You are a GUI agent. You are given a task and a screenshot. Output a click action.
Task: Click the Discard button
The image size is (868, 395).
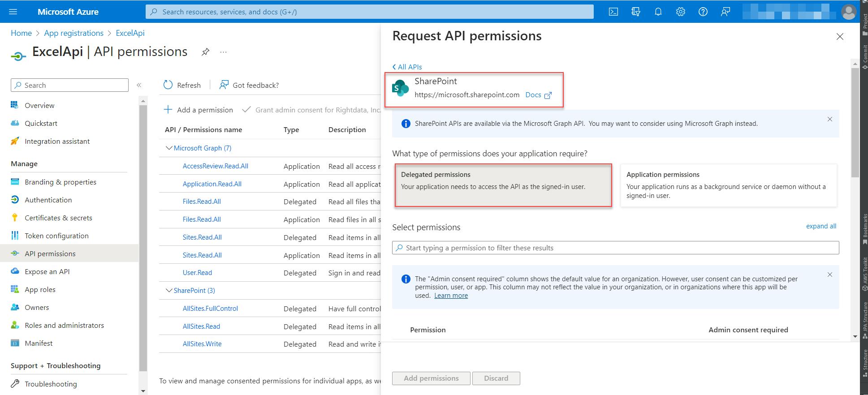[x=496, y=378]
